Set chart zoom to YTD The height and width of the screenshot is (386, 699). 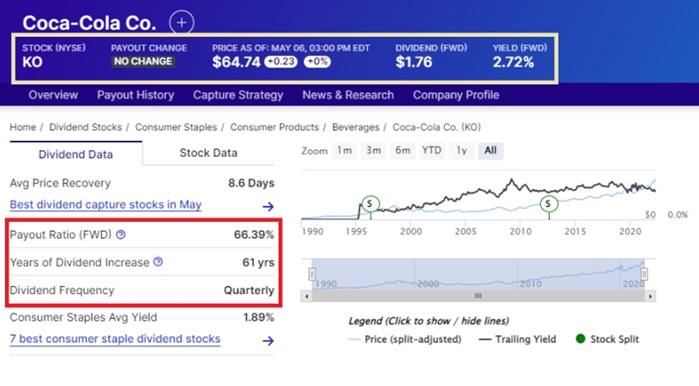point(432,151)
